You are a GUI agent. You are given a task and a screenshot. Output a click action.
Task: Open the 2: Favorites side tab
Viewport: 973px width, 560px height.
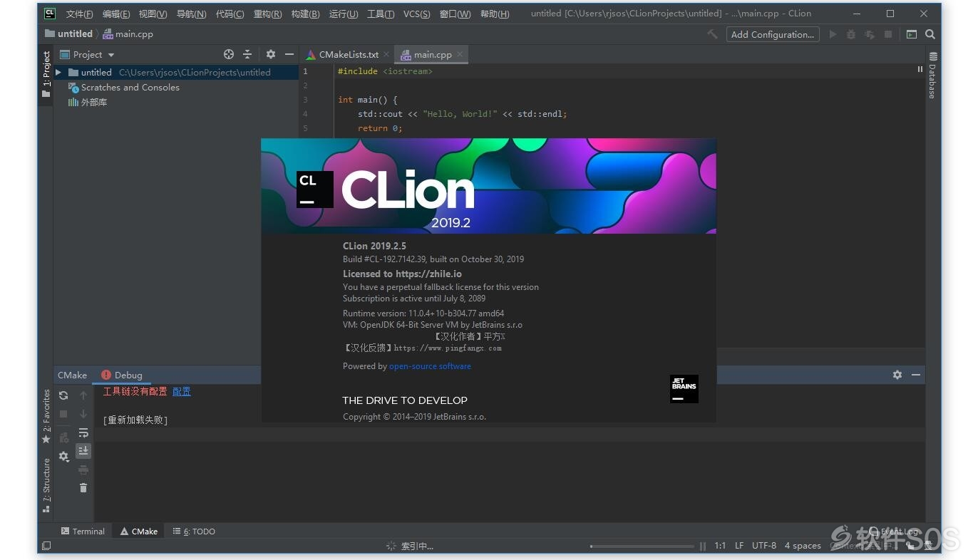pyautogui.click(x=46, y=416)
